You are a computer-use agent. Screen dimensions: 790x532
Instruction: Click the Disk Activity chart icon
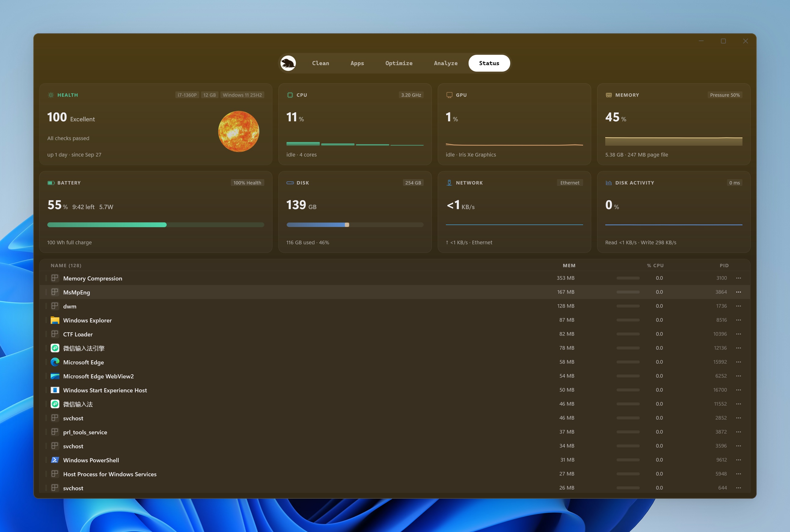(x=609, y=183)
